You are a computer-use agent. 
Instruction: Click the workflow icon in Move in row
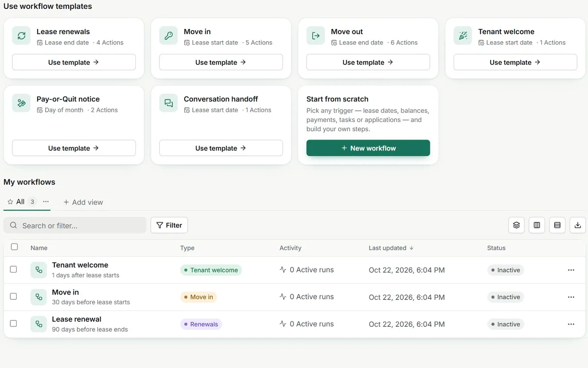[39, 297]
